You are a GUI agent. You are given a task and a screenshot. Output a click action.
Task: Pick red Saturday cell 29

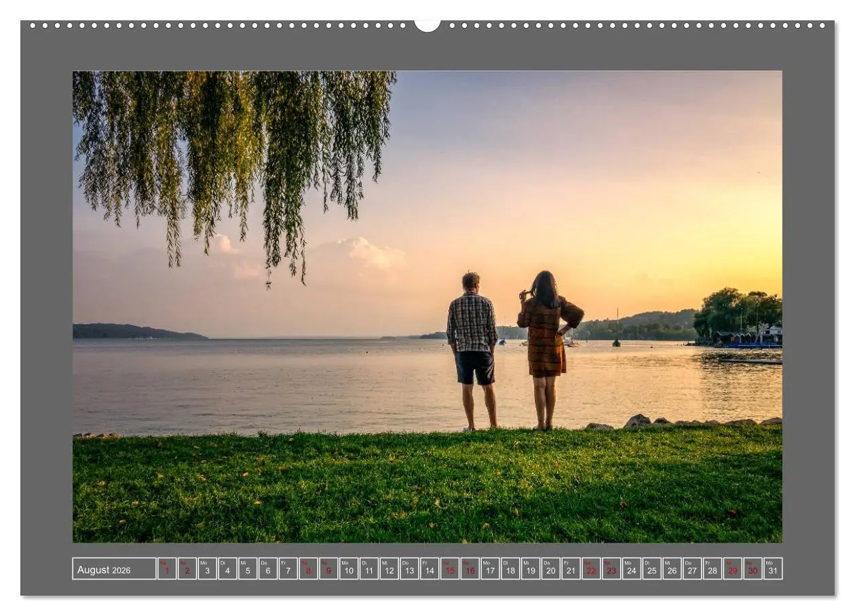pos(733,569)
